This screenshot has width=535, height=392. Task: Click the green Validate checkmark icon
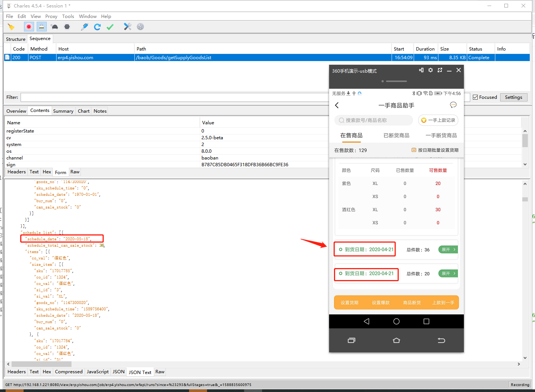coord(110,27)
